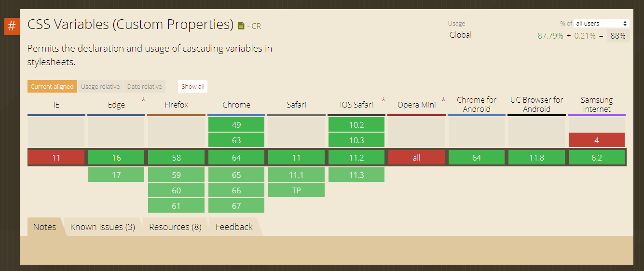Click the 87.79% supported usage figure
644x271 pixels.
tap(550, 36)
